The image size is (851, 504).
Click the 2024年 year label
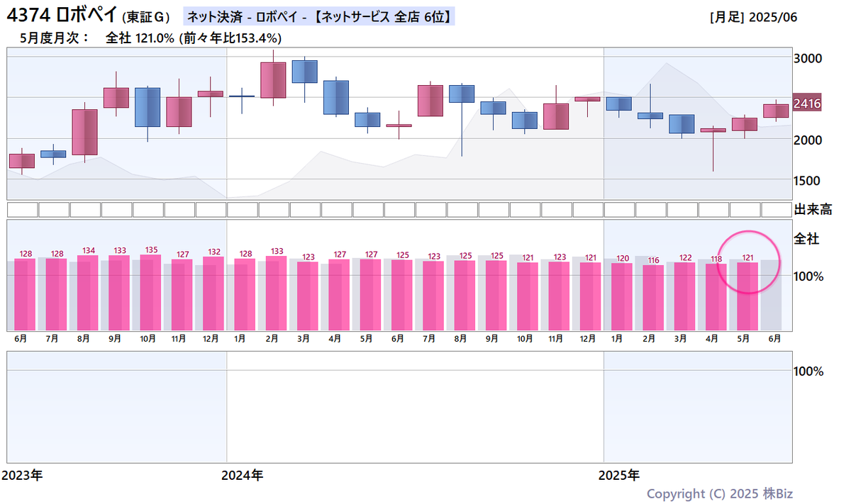(243, 475)
